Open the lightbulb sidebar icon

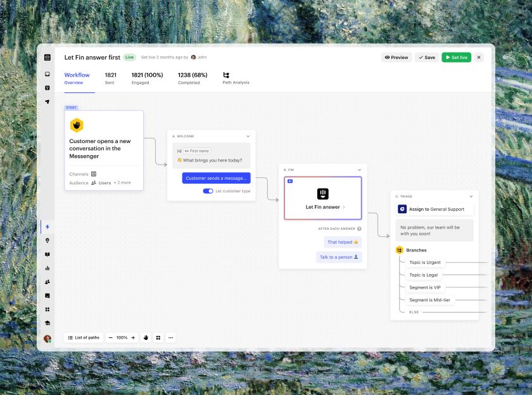click(x=47, y=241)
